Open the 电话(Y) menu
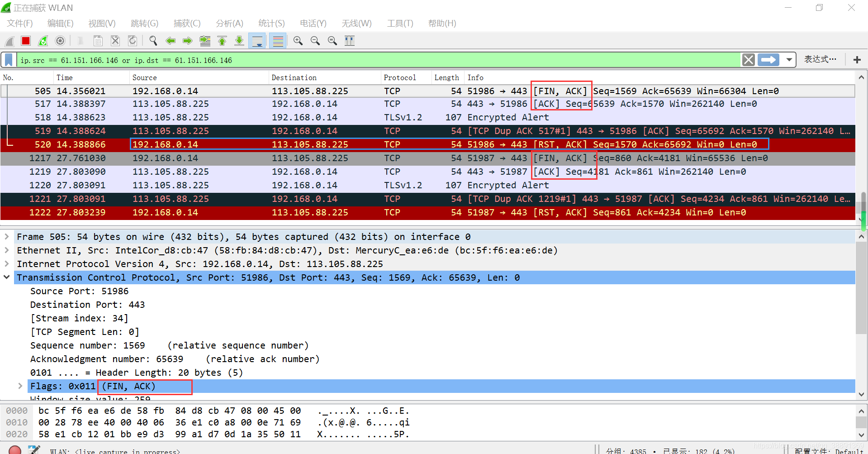This screenshot has height=454, width=868. (x=313, y=23)
